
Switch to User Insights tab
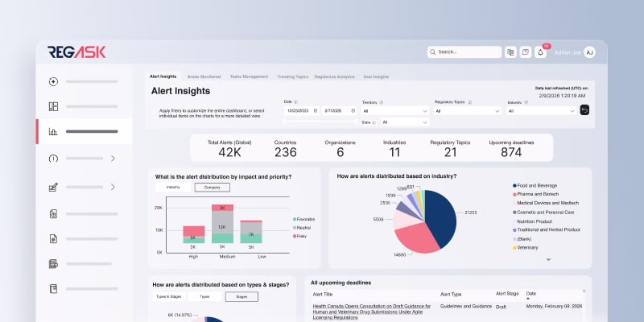click(376, 76)
